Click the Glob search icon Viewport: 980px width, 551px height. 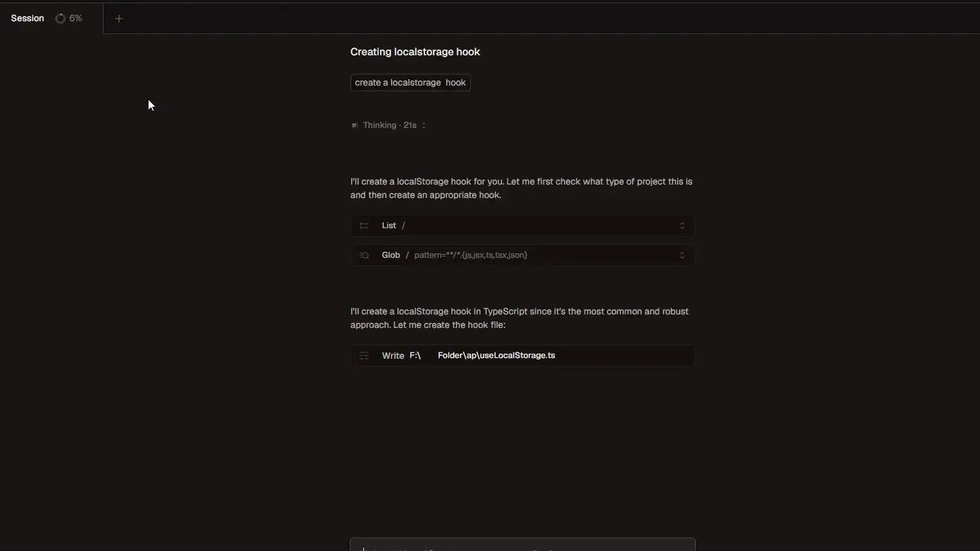[364, 255]
